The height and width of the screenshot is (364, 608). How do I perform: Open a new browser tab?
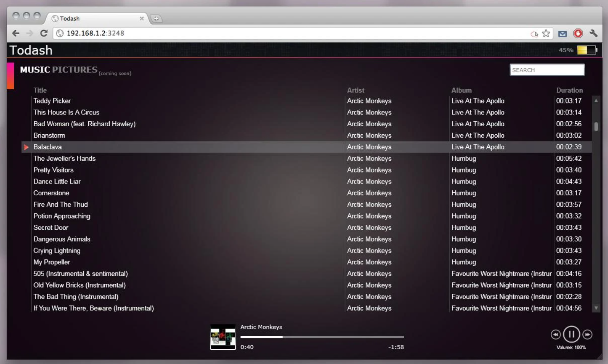click(x=156, y=18)
